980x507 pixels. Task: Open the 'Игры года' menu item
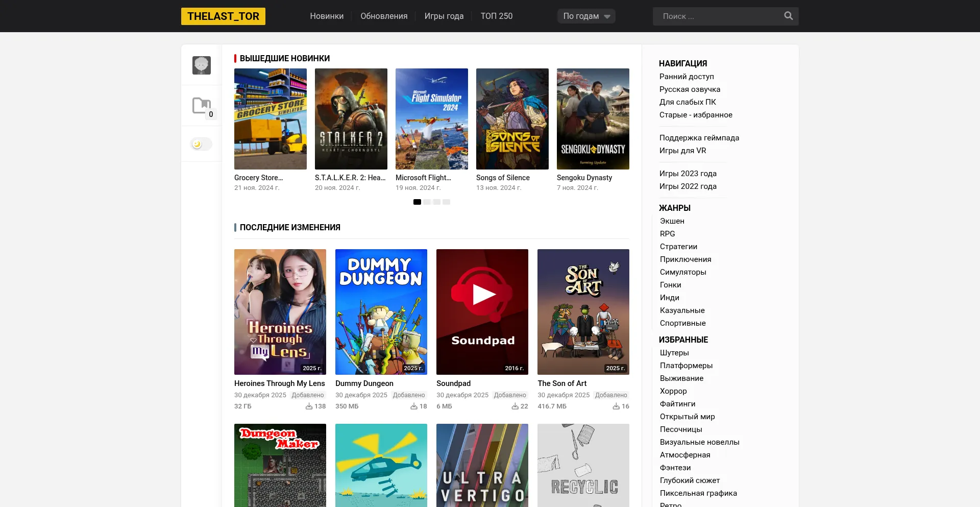coord(444,16)
